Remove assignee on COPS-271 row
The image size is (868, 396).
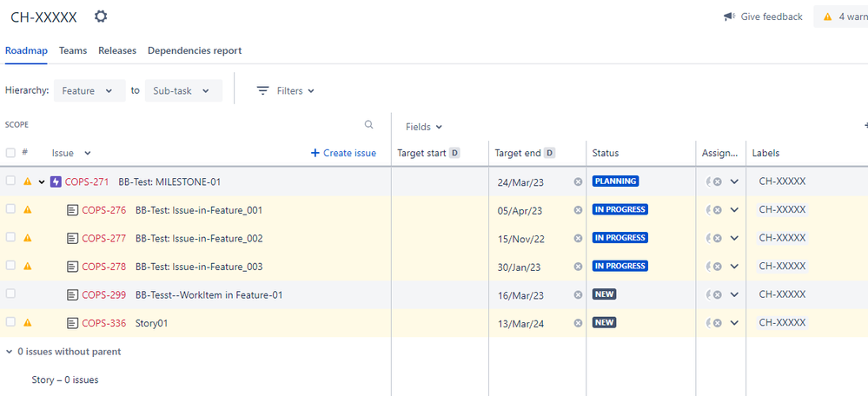coord(717,181)
